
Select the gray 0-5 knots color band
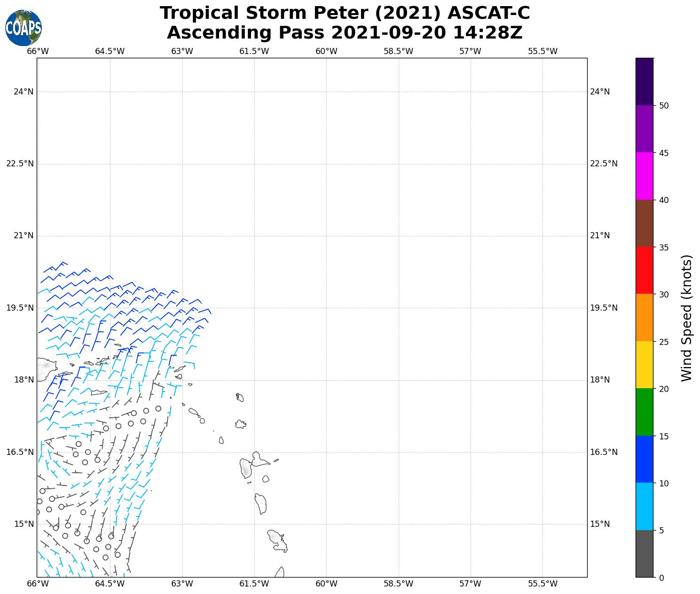tap(644, 553)
